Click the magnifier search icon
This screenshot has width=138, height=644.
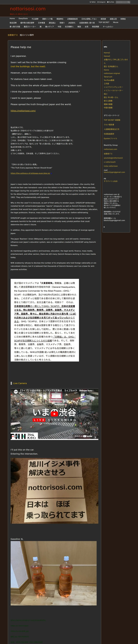pos(129,2)
